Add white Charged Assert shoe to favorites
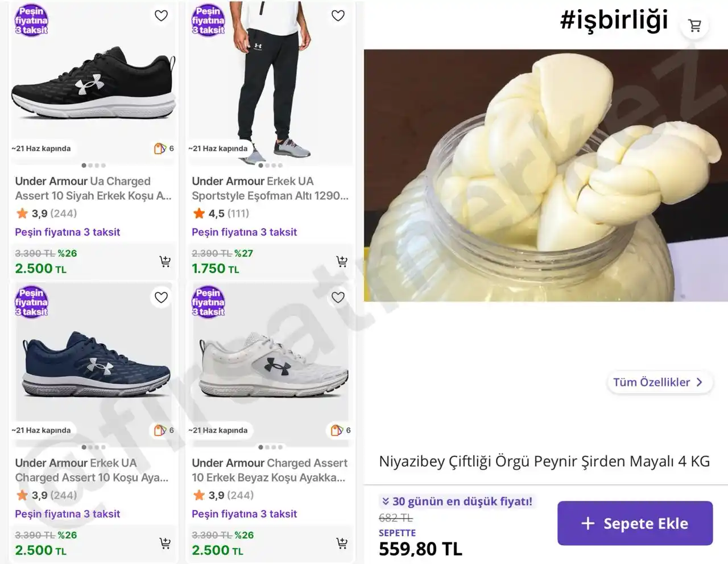This screenshot has width=728, height=564. (x=338, y=298)
